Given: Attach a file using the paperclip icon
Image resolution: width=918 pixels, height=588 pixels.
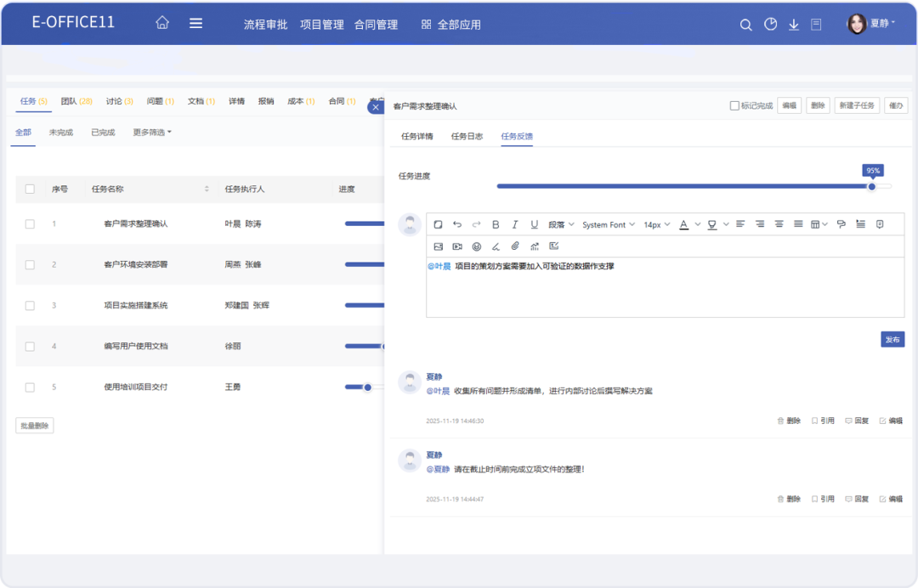Looking at the screenshot, I should (x=514, y=246).
